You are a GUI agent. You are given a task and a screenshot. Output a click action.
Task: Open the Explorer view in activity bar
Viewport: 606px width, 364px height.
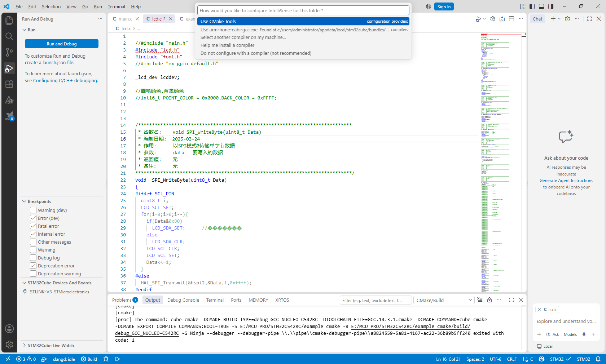pos(9,20)
